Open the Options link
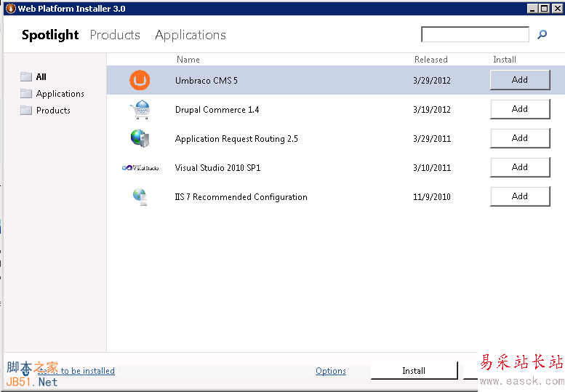This screenshot has height=392, width=565. [x=331, y=371]
